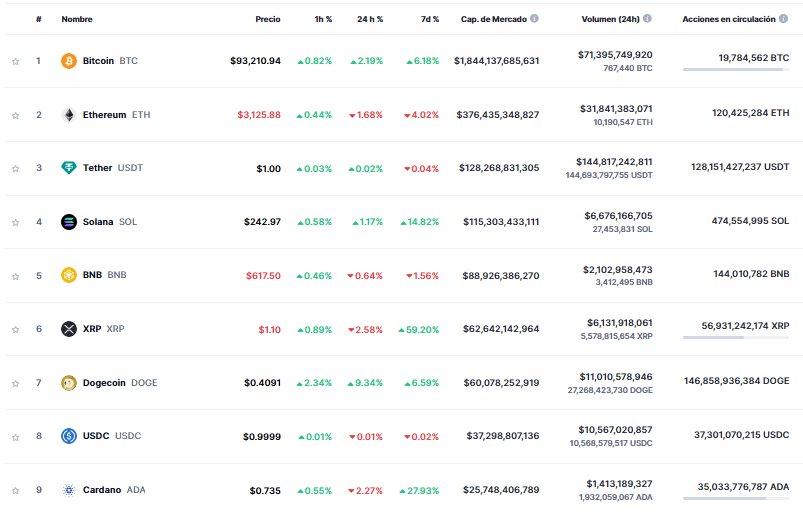
Task: Mark USDC as favorite with star
Action: pos(15,437)
